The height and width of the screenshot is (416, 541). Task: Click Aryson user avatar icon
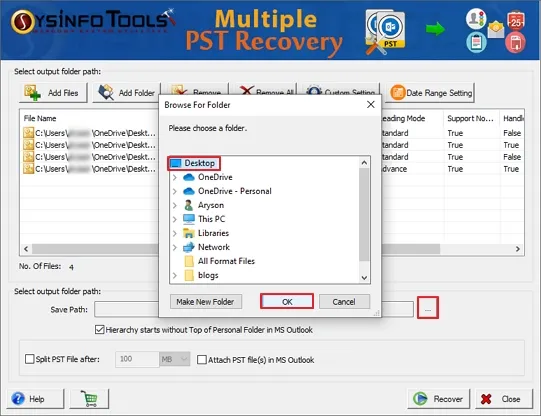(x=189, y=205)
